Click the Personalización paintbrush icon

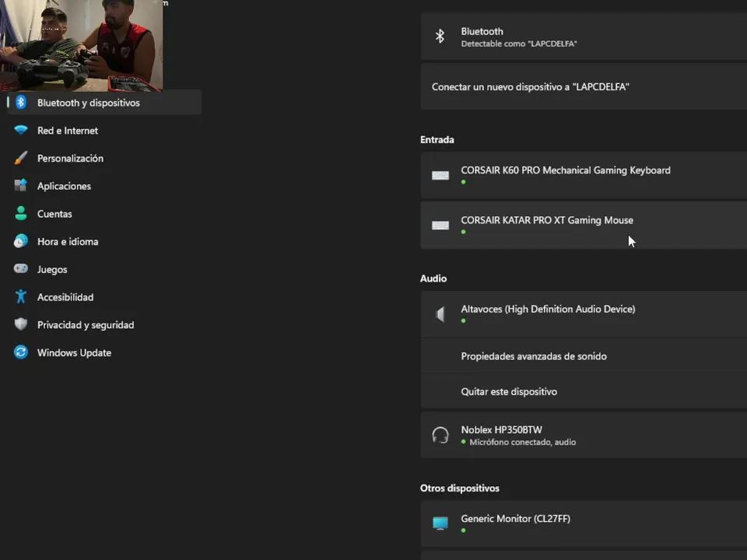[21, 159]
